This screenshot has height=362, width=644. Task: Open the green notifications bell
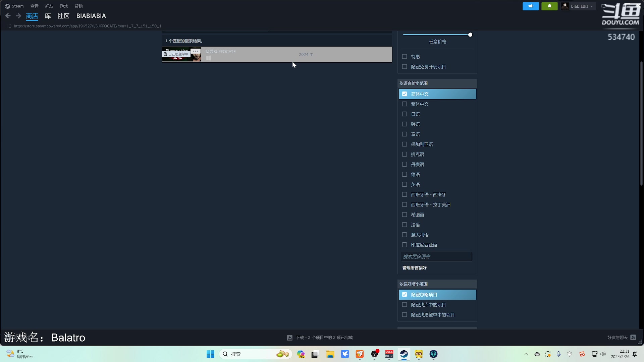tap(549, 6)
